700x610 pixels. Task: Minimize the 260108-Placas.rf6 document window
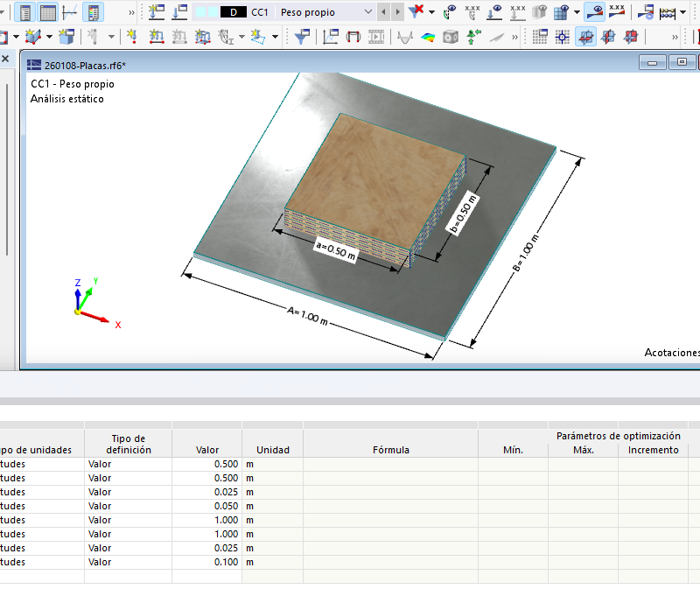pyautogui.click(x=652, y=62)
